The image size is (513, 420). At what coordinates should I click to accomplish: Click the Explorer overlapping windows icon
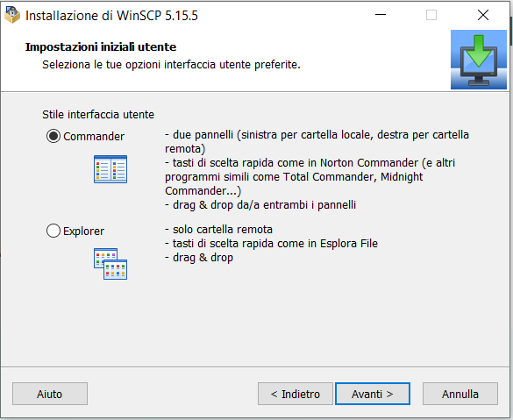110,264
